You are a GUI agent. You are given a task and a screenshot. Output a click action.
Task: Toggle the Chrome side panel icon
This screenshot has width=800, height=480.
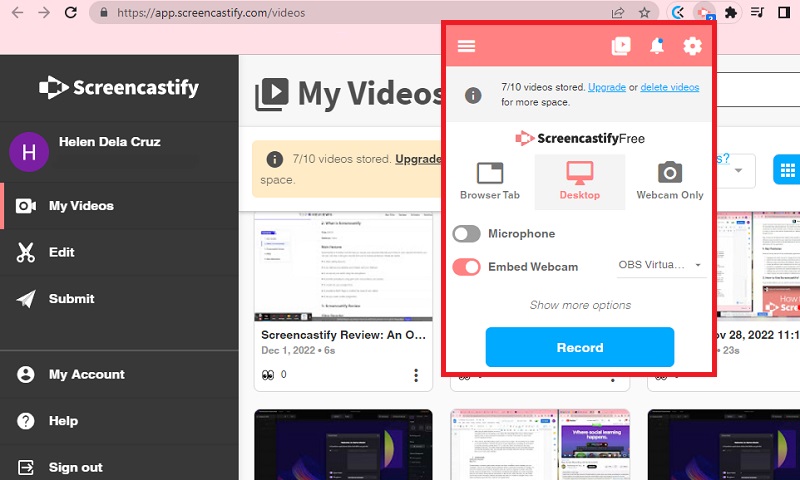pyautogui.click(x=784, y=13)
